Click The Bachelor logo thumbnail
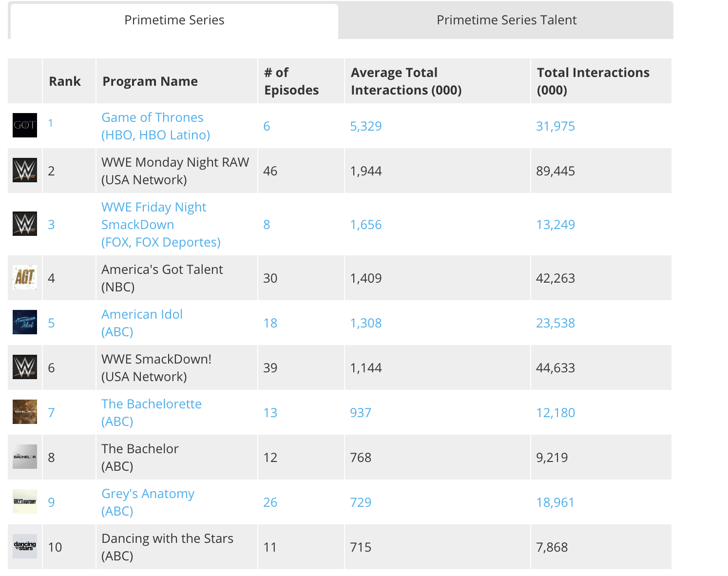This screenshot has width=728, height=576. point(25,457)
